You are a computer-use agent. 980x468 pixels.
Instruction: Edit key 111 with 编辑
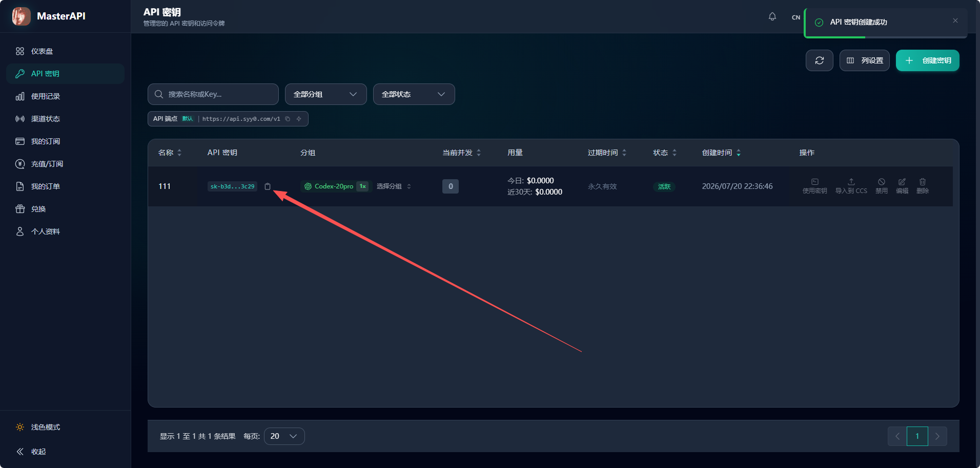[902, 186]
